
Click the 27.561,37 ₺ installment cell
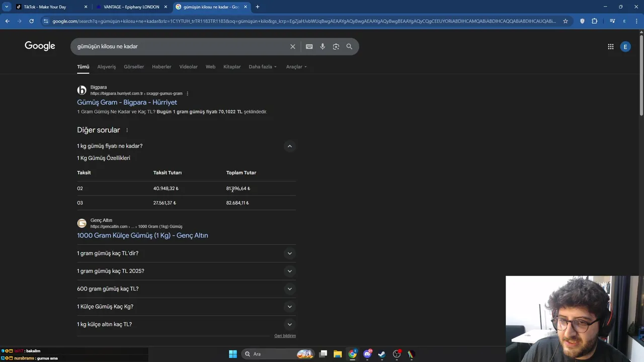click(165, 203)
